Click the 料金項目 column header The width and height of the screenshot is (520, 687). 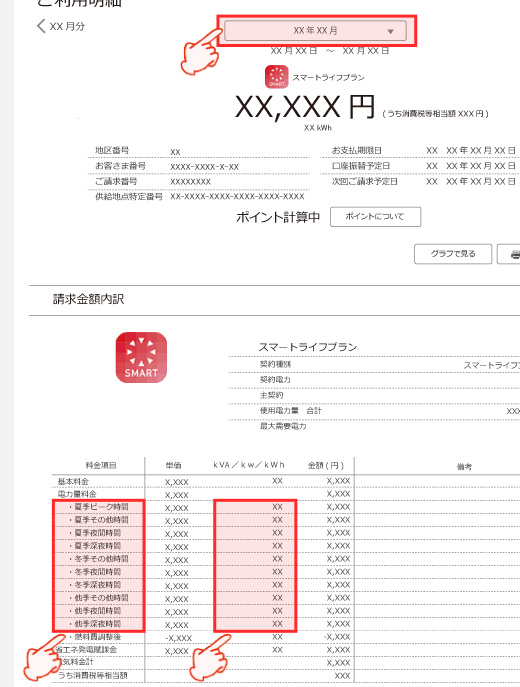click(101, 465)
